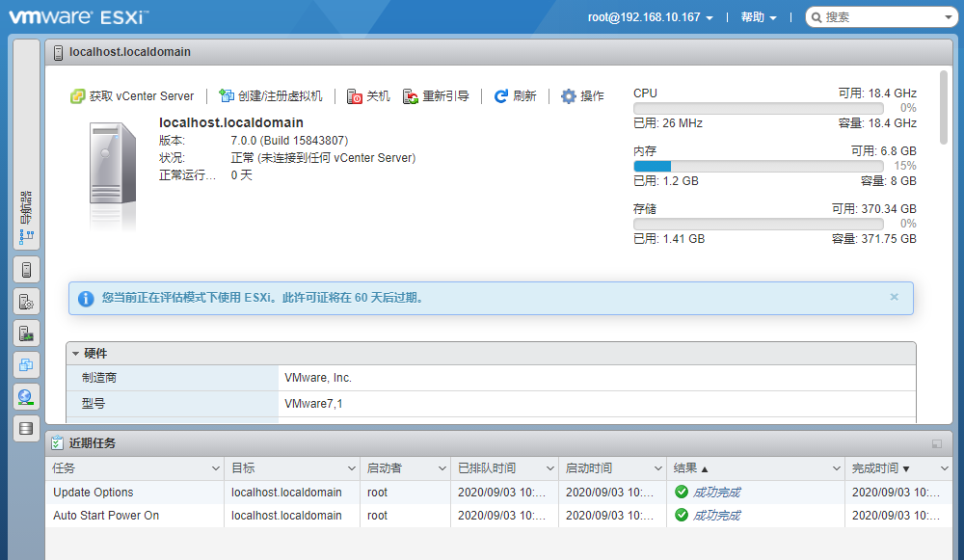The image size is (964, 560).
Task: Click the 可用: 370.34 GB storage value
Action: coord(874,209)
